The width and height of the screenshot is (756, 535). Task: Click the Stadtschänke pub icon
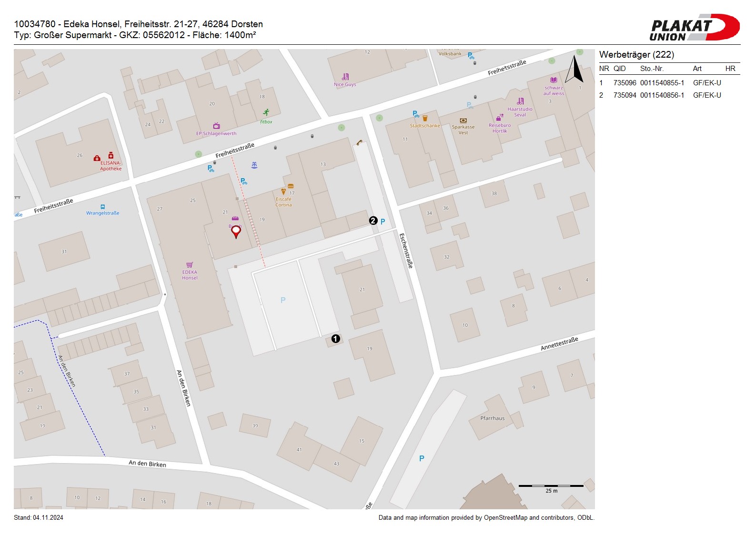point(425,118)
